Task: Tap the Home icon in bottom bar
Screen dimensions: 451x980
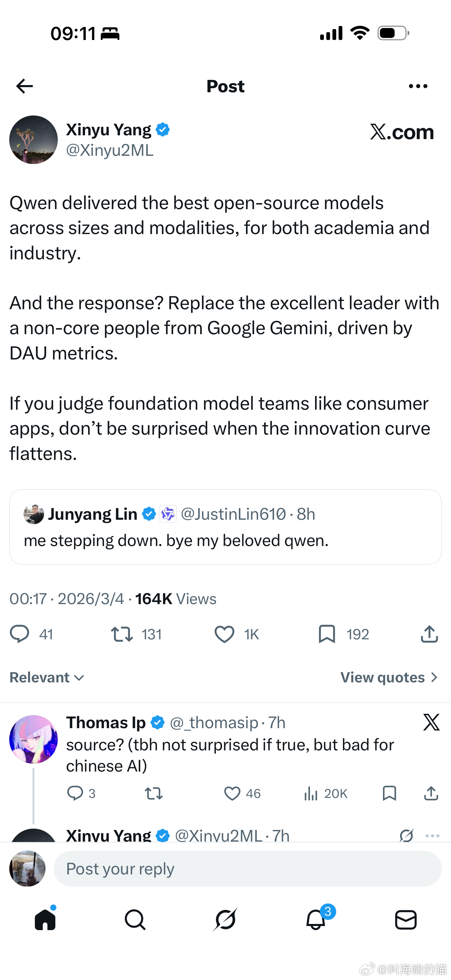Action: point(45,920)
